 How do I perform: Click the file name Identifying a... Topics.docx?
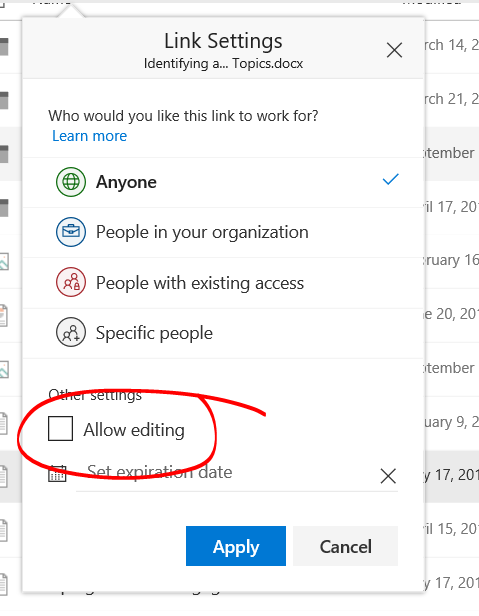pos(223,64)
